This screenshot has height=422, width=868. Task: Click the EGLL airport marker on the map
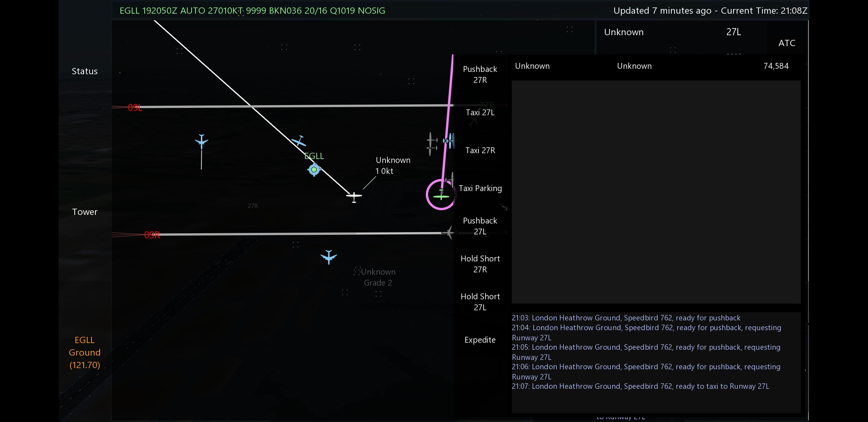click(314, 170)
